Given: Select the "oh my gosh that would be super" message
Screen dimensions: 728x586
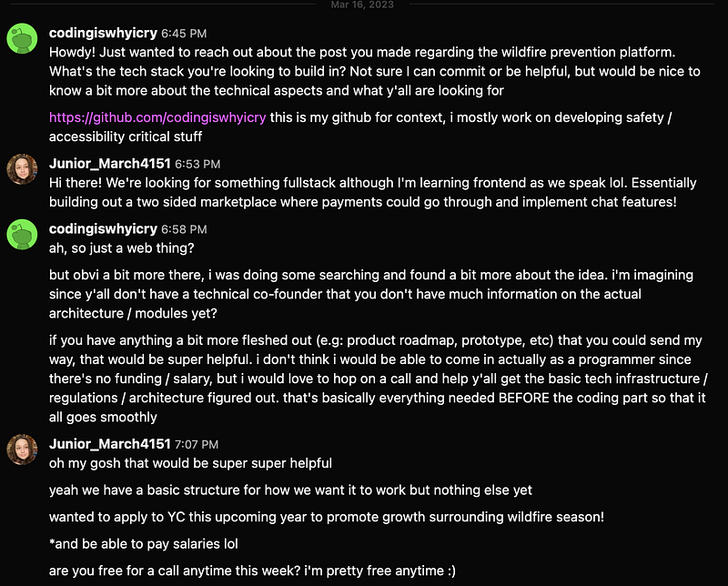Looking at the screenshot, I should [x=190, y=463].
